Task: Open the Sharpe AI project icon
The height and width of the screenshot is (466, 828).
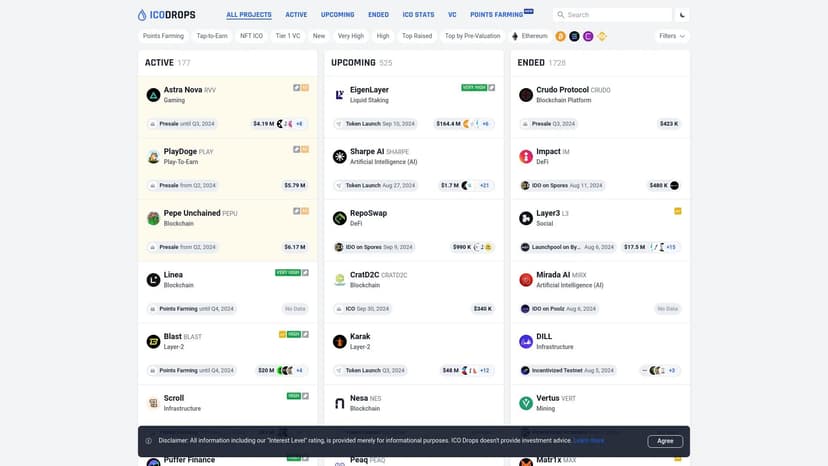Action: 340,156
